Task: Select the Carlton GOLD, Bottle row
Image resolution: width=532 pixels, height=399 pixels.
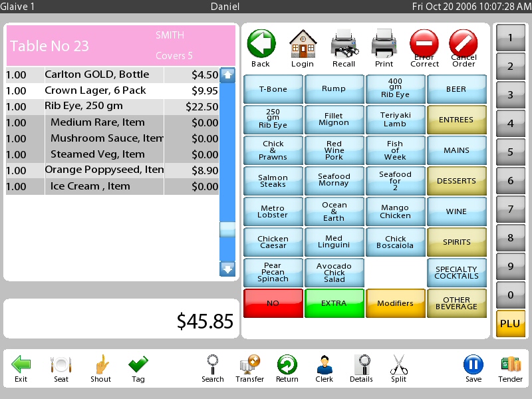Action: click(112, 74)
